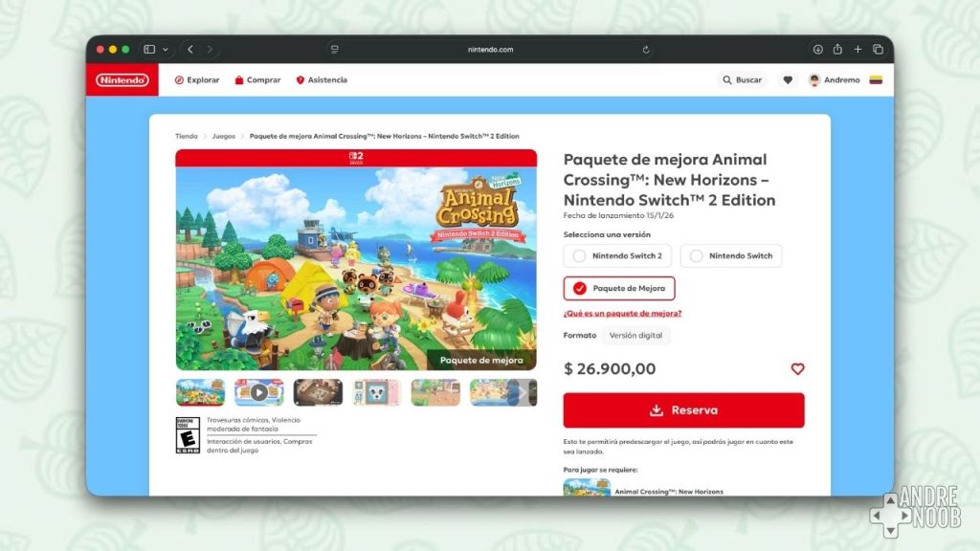This screenshot has height=551, width=980.
Task: Open a new Safari tab
Action: [857, 50]
